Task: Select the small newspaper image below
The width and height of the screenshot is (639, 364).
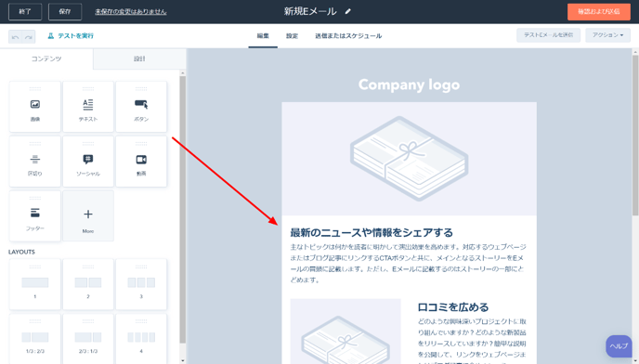Action: click(x=346, y=331)
